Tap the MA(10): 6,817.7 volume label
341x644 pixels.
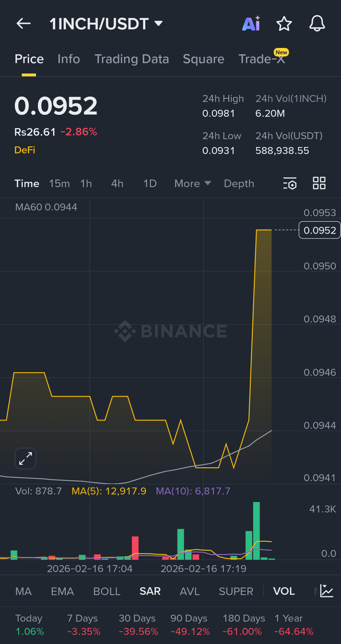coord(193,491)
